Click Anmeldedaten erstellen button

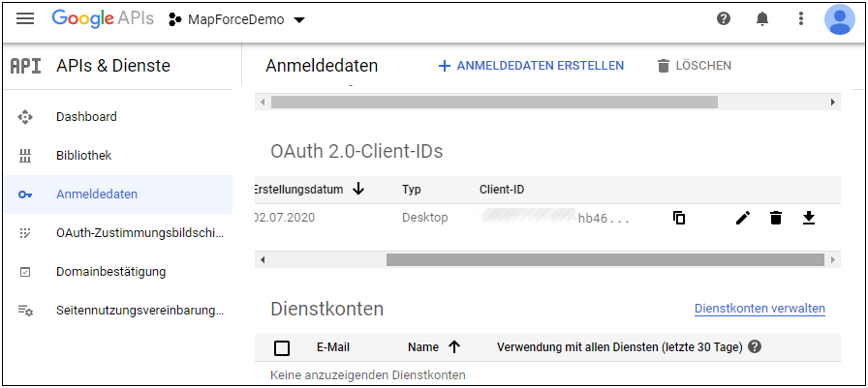tap(531, 66)
